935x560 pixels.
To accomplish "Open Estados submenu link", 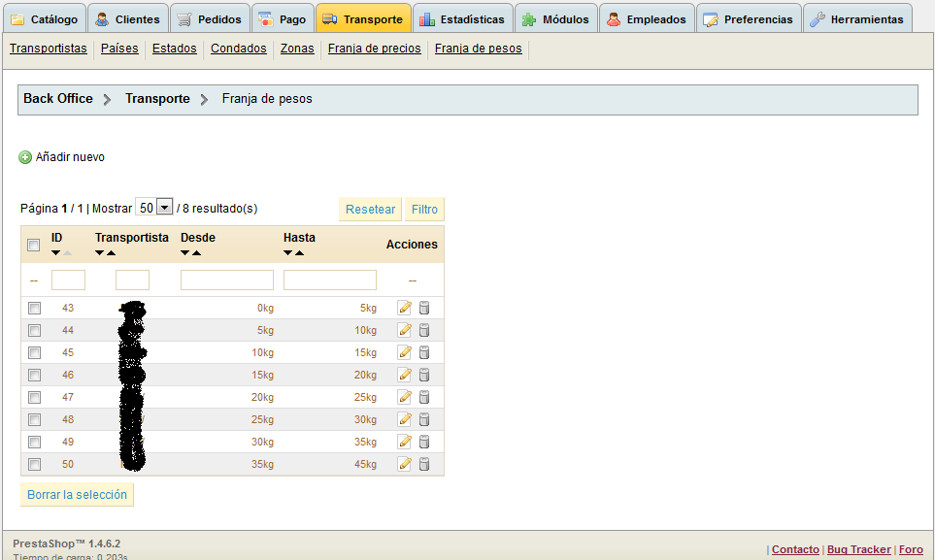I will click(174, 49).
